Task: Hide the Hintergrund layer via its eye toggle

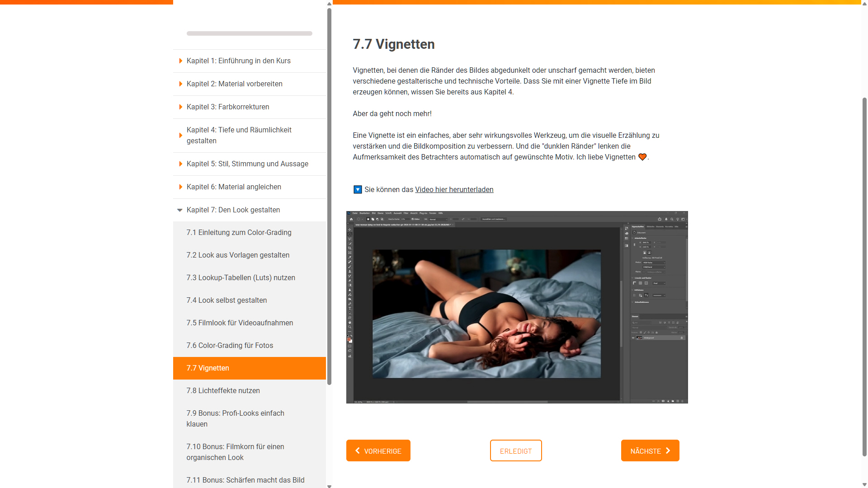Action: pyautogui.click(x=633, y=337)
